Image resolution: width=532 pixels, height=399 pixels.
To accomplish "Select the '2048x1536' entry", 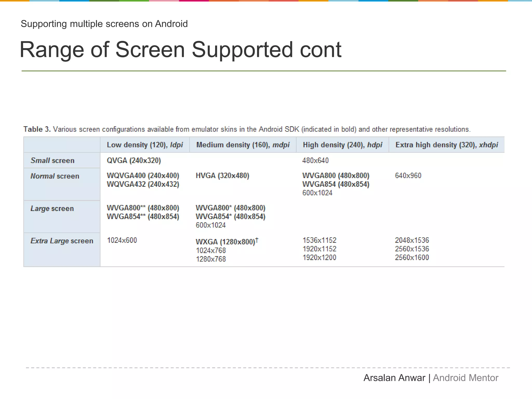I will pyautogui.click(x=412, y=240).
